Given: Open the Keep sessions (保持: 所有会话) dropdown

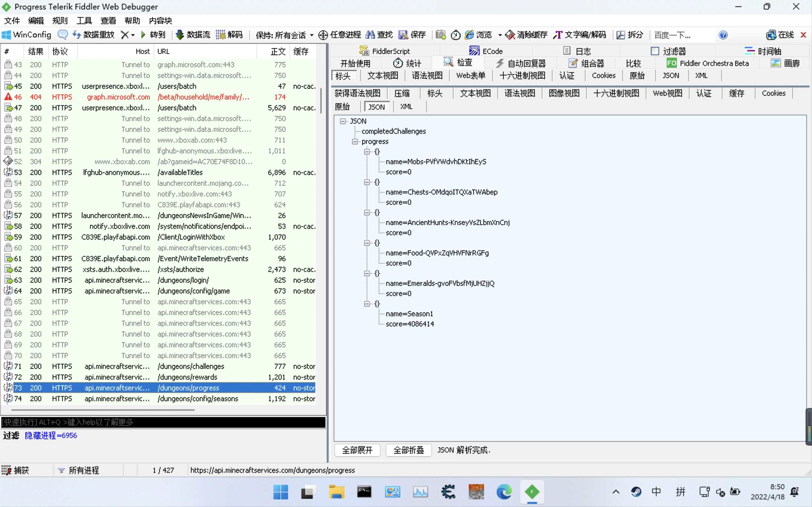Looking at the screenshot, I should coord(284,35).
